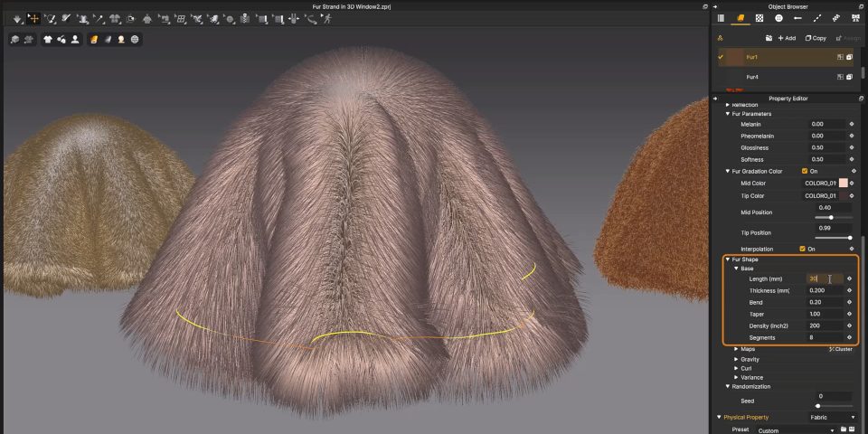Screen dimensions: 868x434
Task: Click the Topstitch dashed-line icon in Object Browser
Action: (x=817, y=18)
